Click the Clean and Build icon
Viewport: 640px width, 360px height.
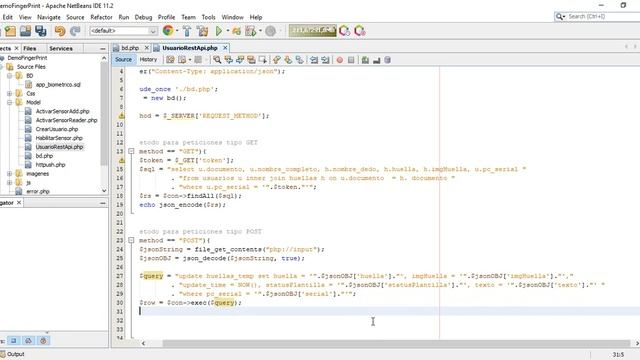click(202, 31)
